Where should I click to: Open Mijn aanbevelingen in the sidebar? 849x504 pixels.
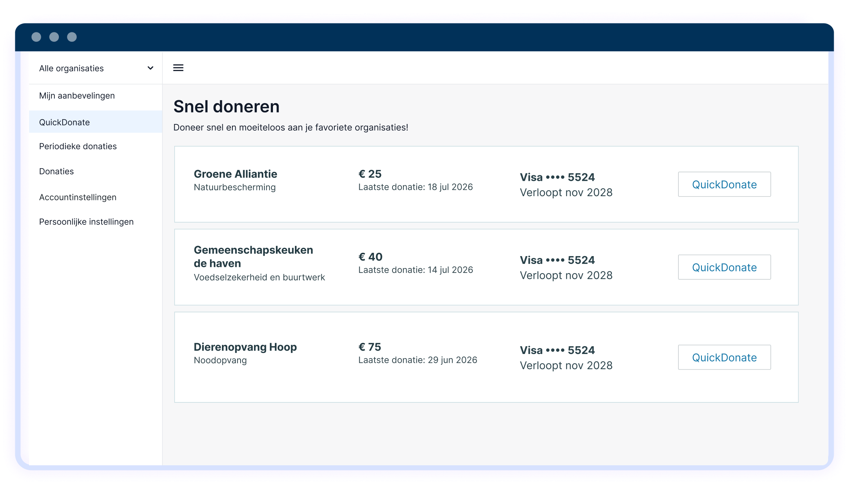(x=77, y=96)
